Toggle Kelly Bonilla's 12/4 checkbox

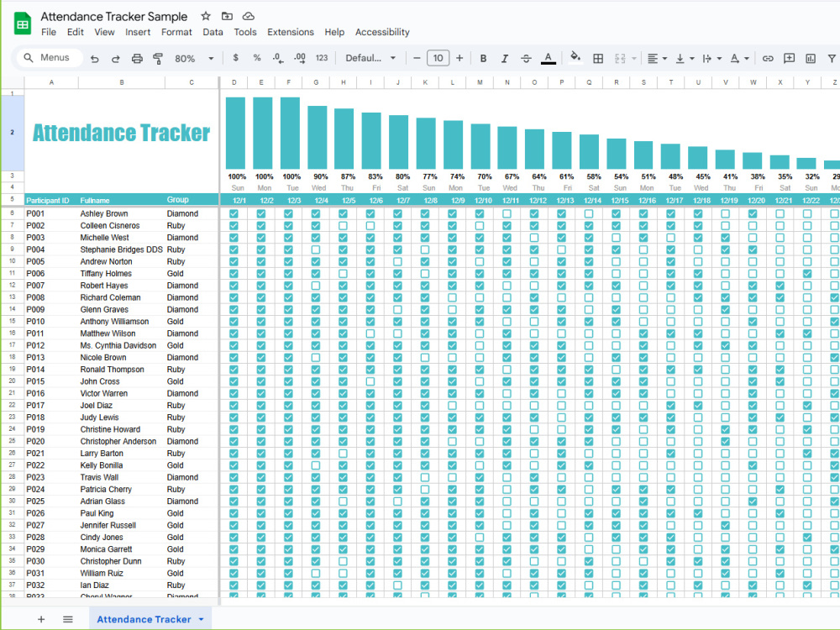tap(316, 465)
